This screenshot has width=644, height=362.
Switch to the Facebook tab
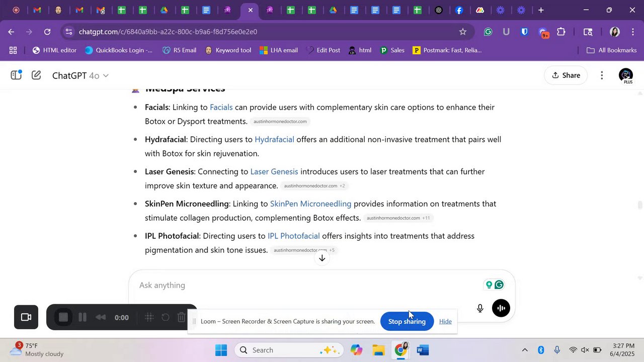[x=459, y=10]
